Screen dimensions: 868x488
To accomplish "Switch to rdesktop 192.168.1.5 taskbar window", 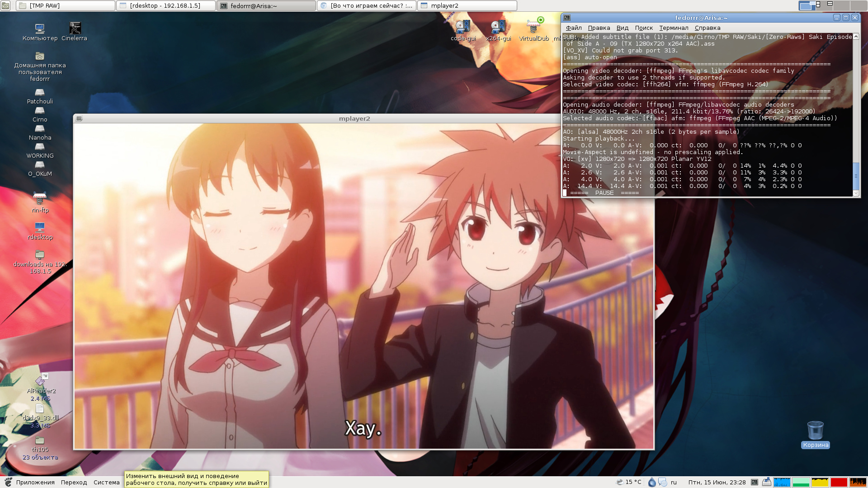I will pyautogui.click(x=165, y=5).
